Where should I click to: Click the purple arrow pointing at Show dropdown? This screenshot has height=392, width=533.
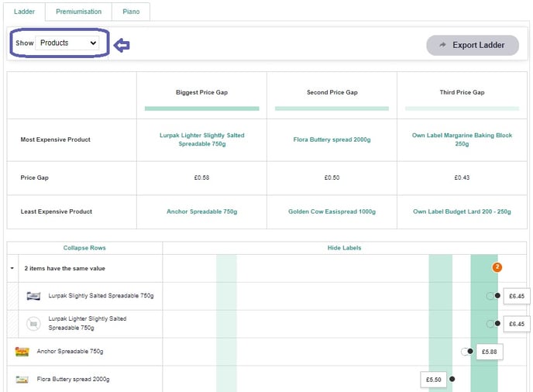point(122,45)
